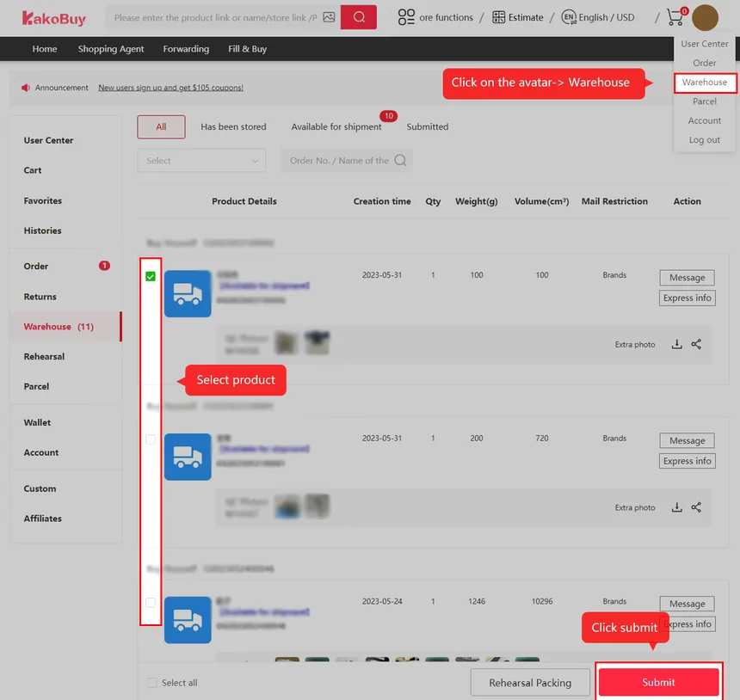
Task: Choose Log out in avatar menu
Action: click(705, 140)
